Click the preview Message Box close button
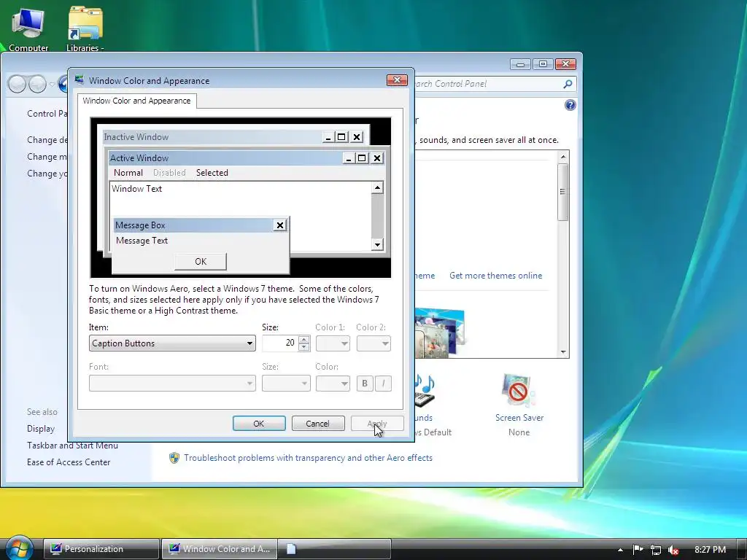Viewport: 747px width, 560px height. tap(280, 225)
